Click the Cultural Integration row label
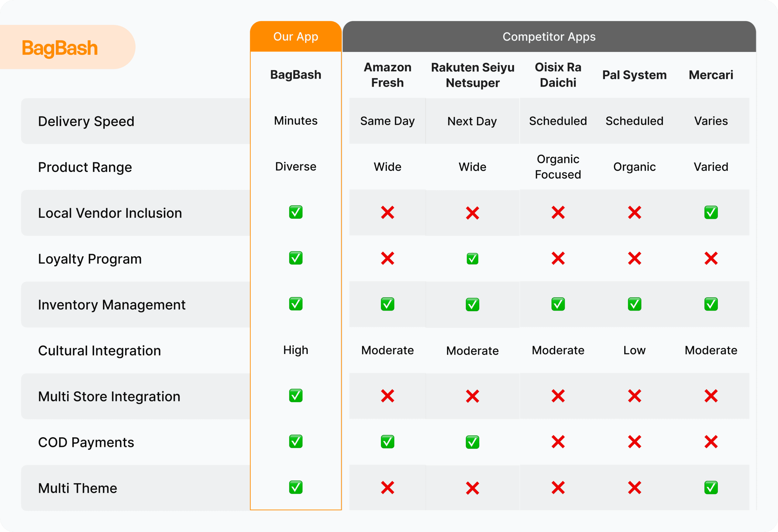Viewport: 778px width, 532px height. (99, 351)
